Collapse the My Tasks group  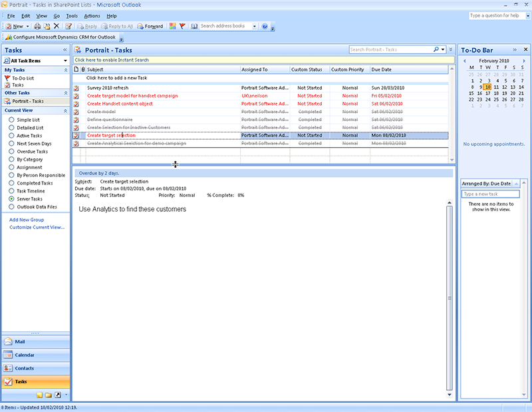[65, 70]
